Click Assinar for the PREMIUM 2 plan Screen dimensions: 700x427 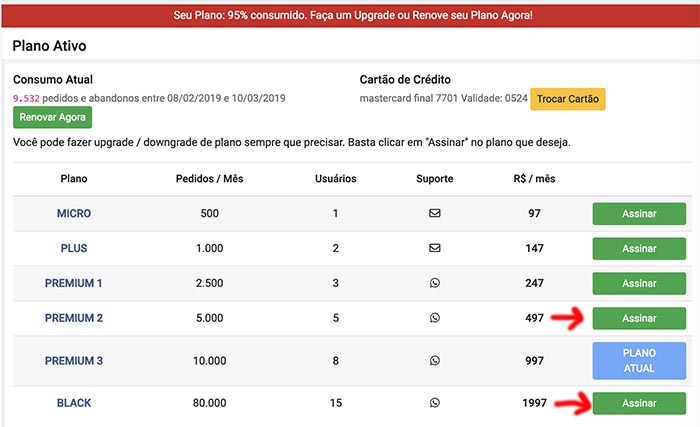[x=639, y=318]
